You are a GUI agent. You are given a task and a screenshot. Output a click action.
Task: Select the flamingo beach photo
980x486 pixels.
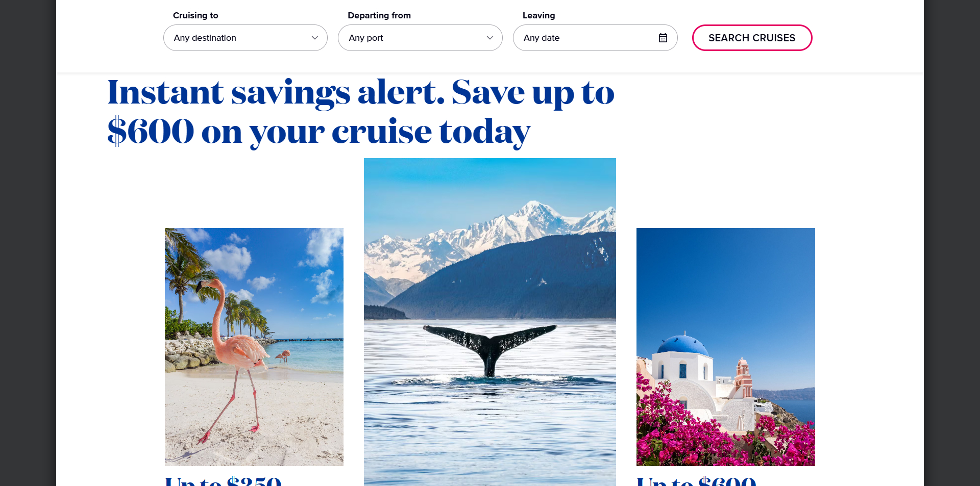254,347
